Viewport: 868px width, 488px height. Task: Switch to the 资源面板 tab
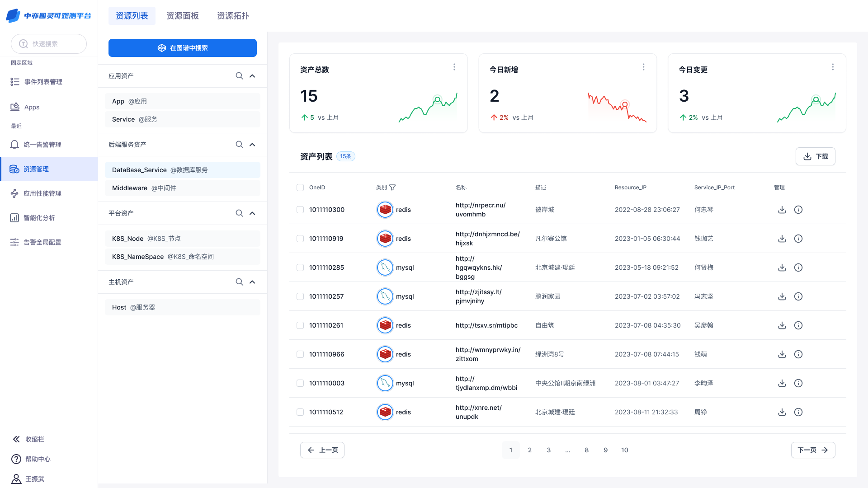[183, 16]
